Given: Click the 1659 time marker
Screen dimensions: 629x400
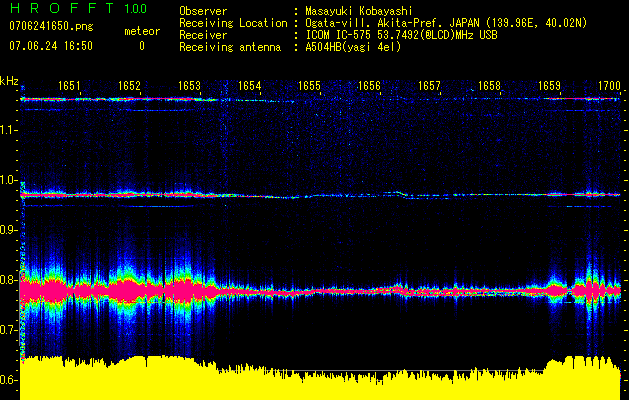Looking at the screenshot, I should [x=549, y=85].
